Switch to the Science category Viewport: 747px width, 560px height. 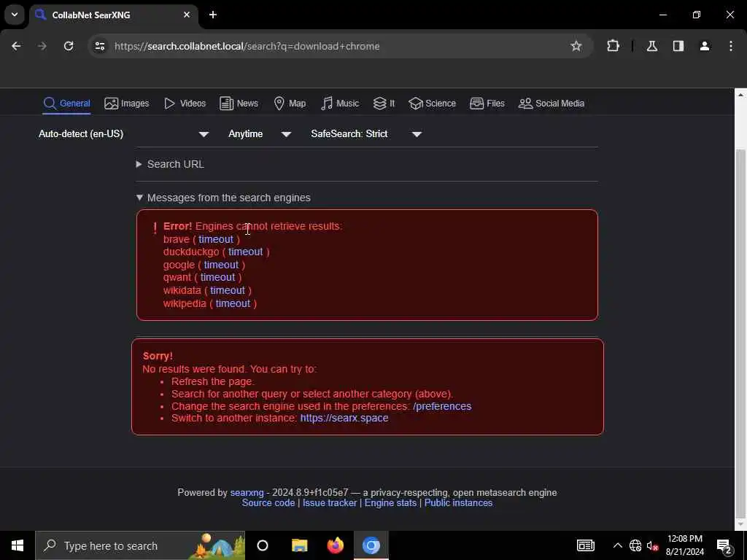[432, 104]
